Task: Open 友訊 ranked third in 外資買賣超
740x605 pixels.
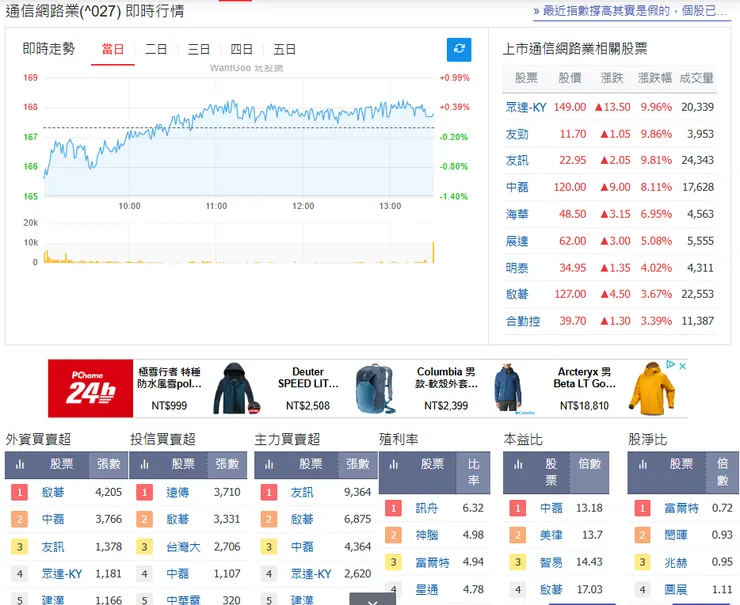Action: (x=53, y=547)
